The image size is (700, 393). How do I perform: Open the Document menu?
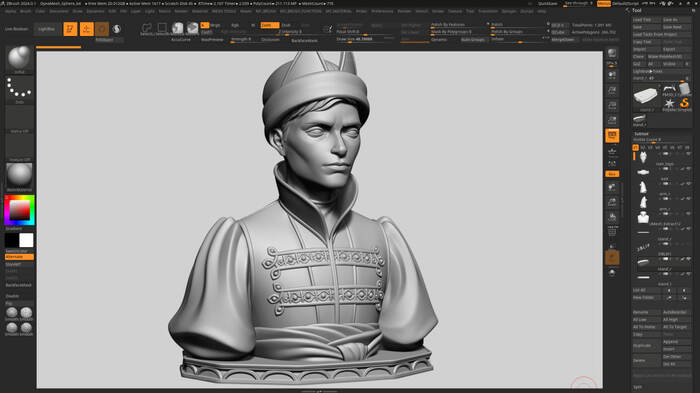tap(59, 11)
